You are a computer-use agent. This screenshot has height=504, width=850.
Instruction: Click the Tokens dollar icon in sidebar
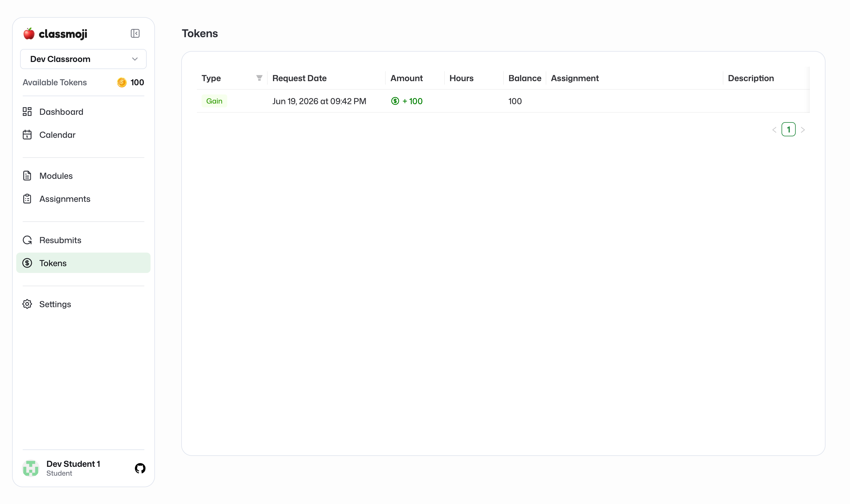(x=27, y=263)
